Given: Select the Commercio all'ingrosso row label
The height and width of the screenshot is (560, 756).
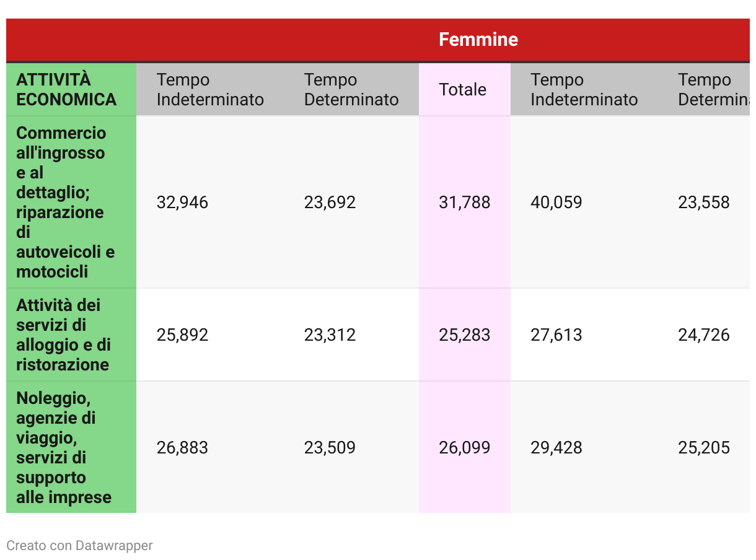Looking at the screenshot, I should tap(66, 203).
